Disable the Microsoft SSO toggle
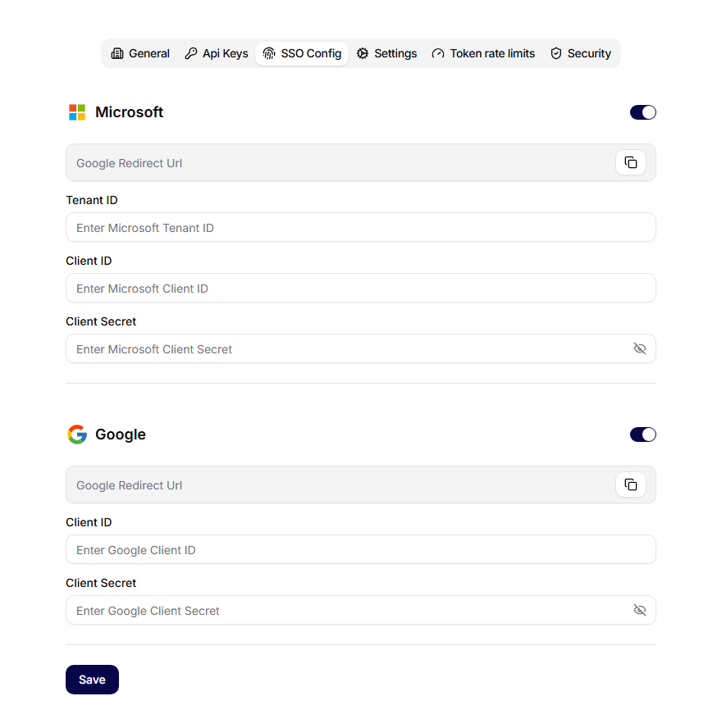 (x=642, y=112)
